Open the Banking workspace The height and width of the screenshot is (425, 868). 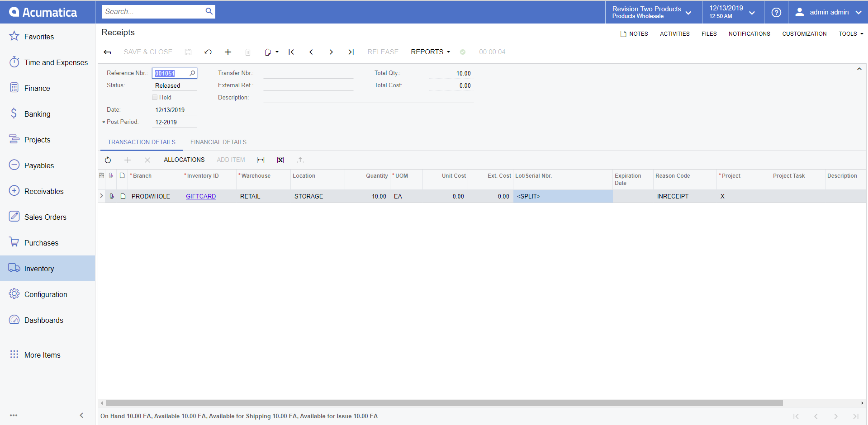point(47,114)
